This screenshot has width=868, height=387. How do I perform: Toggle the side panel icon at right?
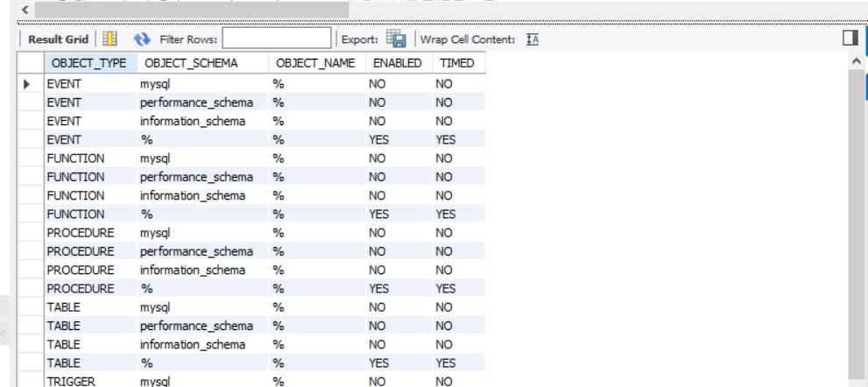[x=850, y=38]
